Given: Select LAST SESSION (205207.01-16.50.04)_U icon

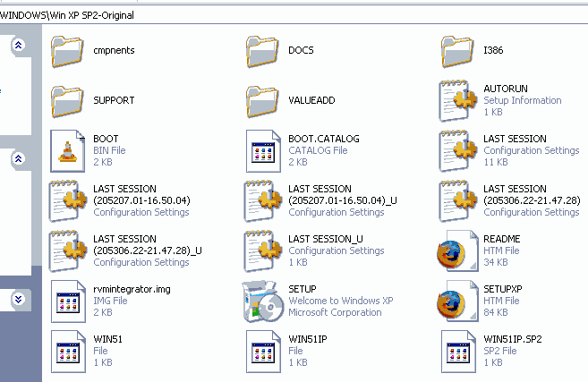Looking at the screenshot, I should pos(263,201).
